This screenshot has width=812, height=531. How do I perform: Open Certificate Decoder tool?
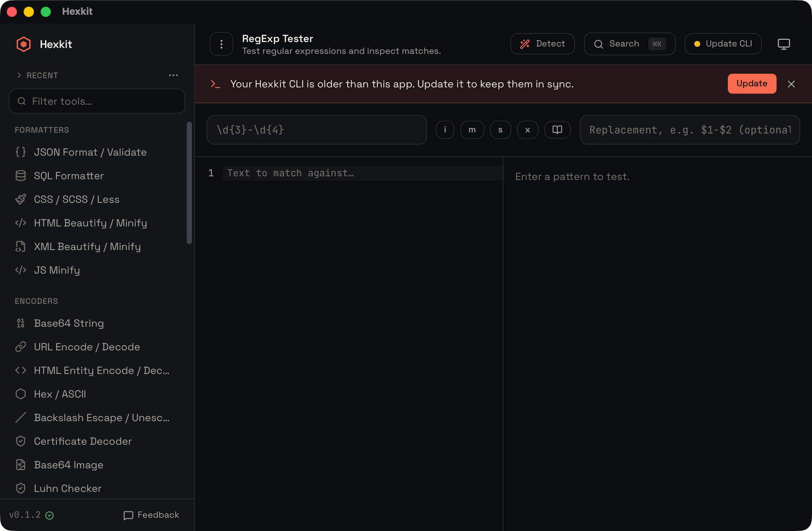point(97,441)
